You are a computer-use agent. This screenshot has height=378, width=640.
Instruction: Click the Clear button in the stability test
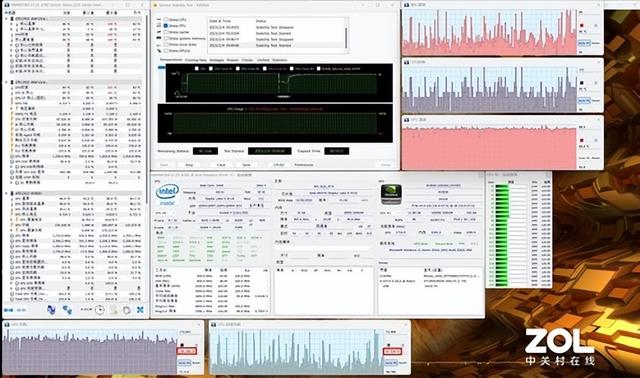221,165
